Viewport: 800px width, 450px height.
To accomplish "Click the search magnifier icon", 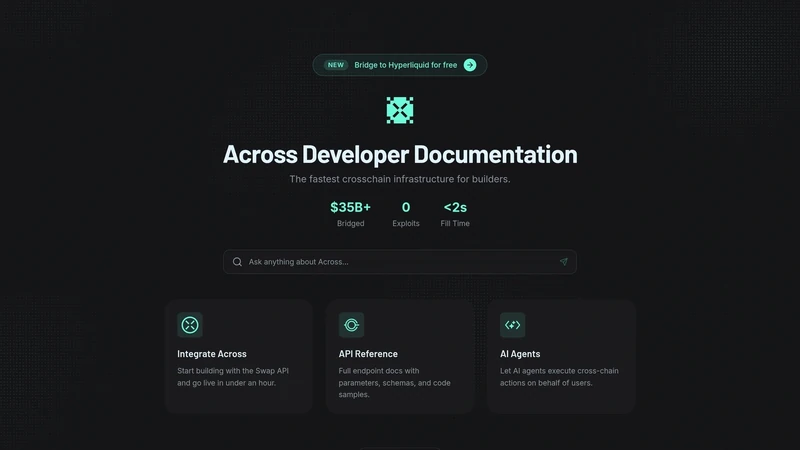I will pyautogui.click(x=237, y=262).
